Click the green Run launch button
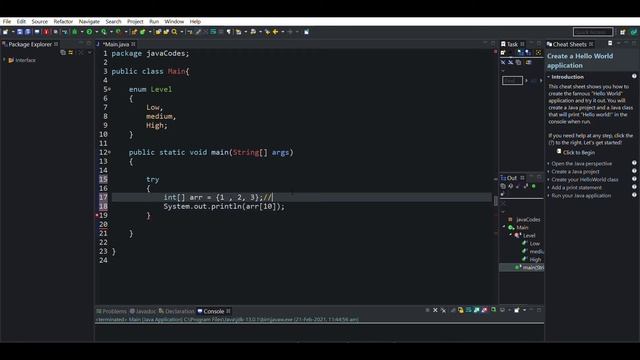The width and height of the screenshot is (640, 360). [x=89, y=32]
